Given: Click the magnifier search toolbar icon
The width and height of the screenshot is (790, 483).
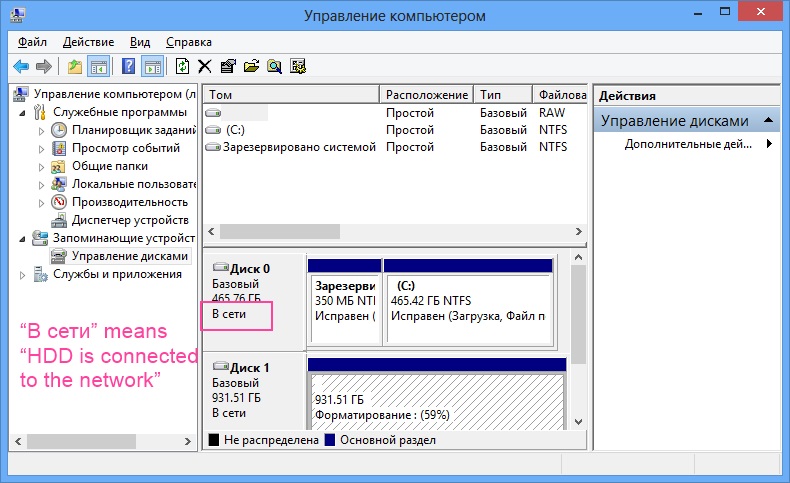Looking at the screenshot, I should pos(275,66).
